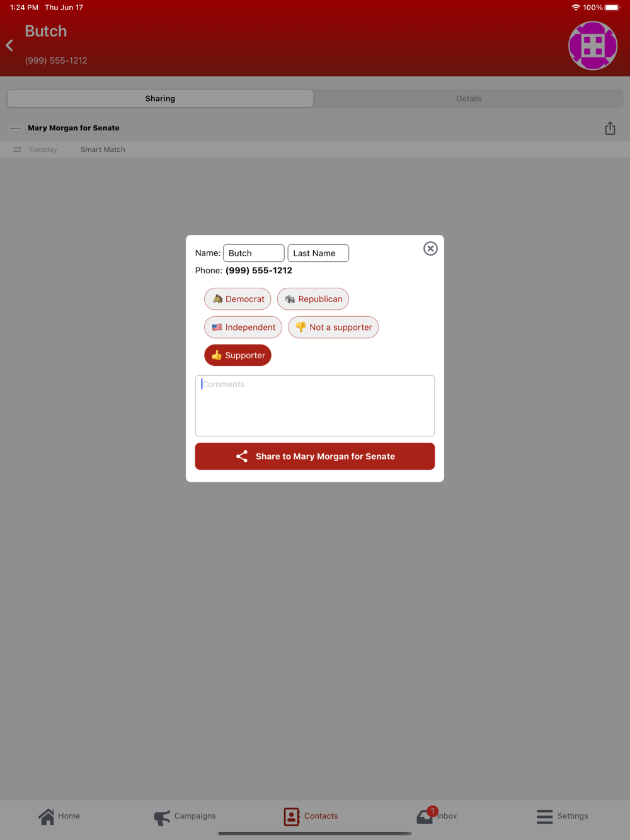This screenshot has width=630, height=840.
Task: Close the share dialog
Action: pyautogui.click(x=430, y=249)
